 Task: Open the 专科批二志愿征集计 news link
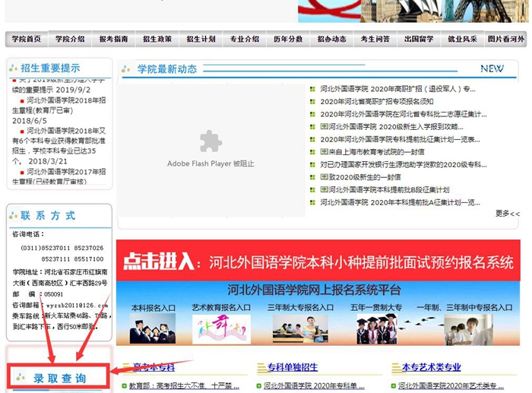tap(404, 114)
